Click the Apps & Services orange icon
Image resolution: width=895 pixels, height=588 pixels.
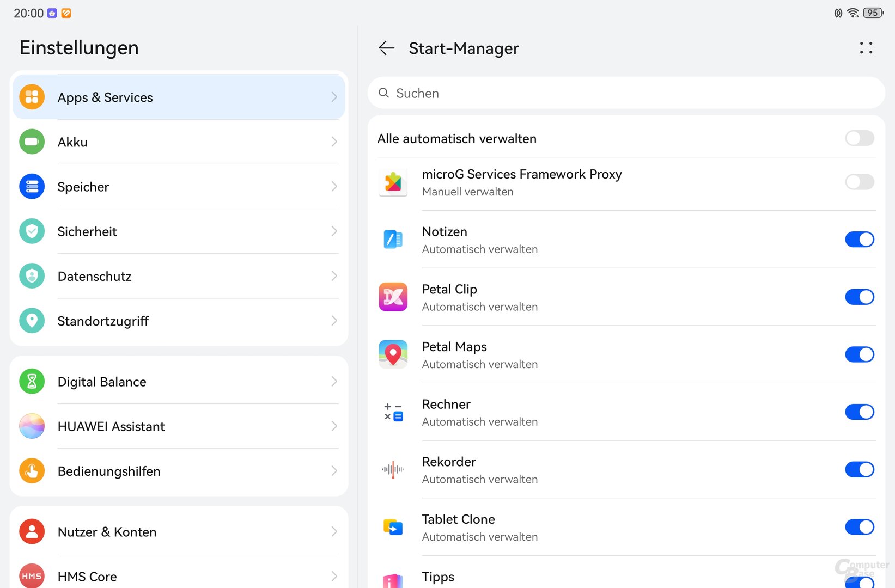32,97
